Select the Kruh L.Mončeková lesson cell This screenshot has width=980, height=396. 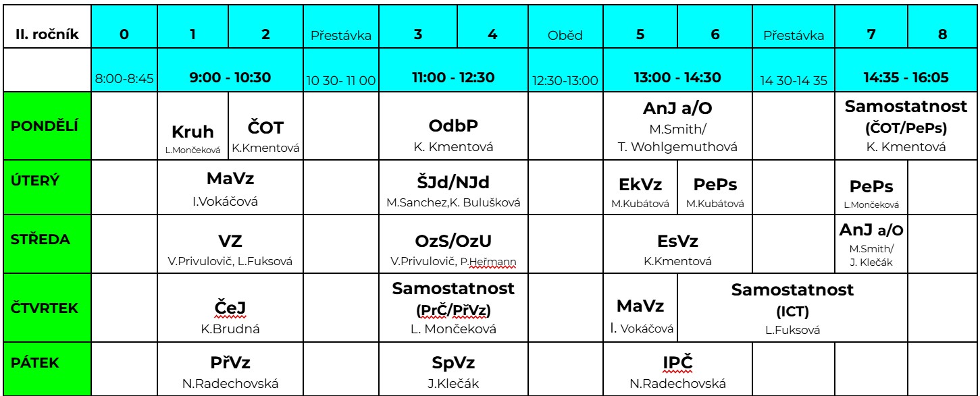[x=194, y=126]
